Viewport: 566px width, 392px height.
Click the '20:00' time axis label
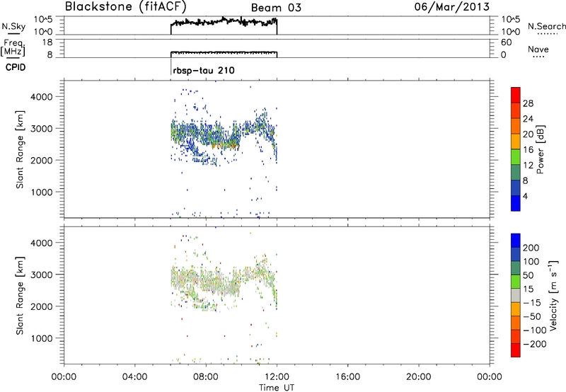pyautogui.click(x=418, y=377)
